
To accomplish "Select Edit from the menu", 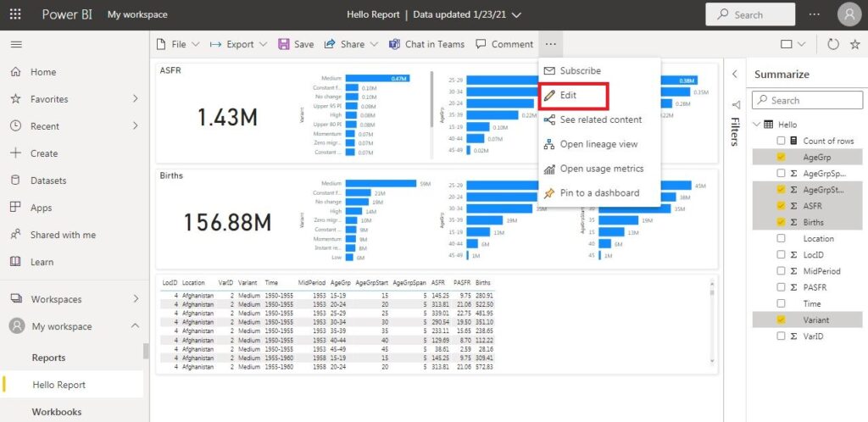I will tap(574, 95).
